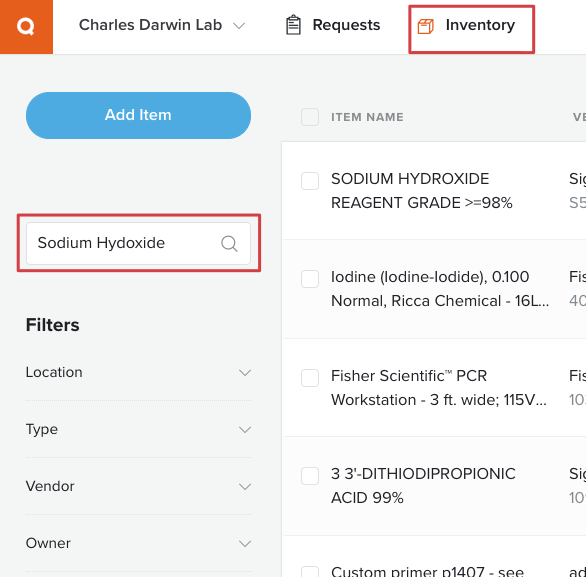Screen dimensions: 586x577
Task: Select the 3 3'-Dithiodipropionic Acid checkbox
Action: 310,476
